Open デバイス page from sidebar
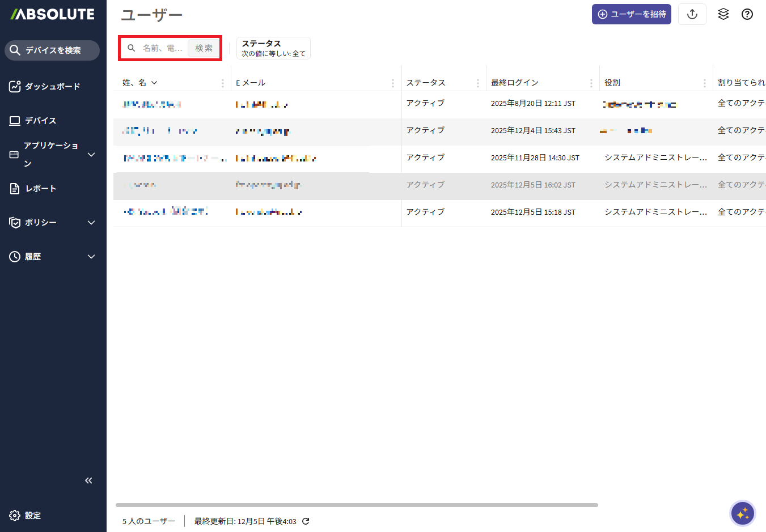This screenshot has height=532, width=766. (40, 121)
